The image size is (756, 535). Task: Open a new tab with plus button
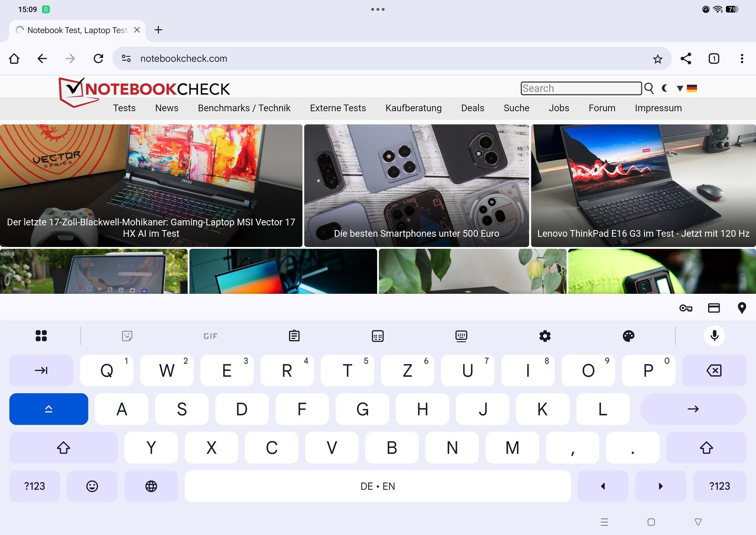click(x=158, y=30)
